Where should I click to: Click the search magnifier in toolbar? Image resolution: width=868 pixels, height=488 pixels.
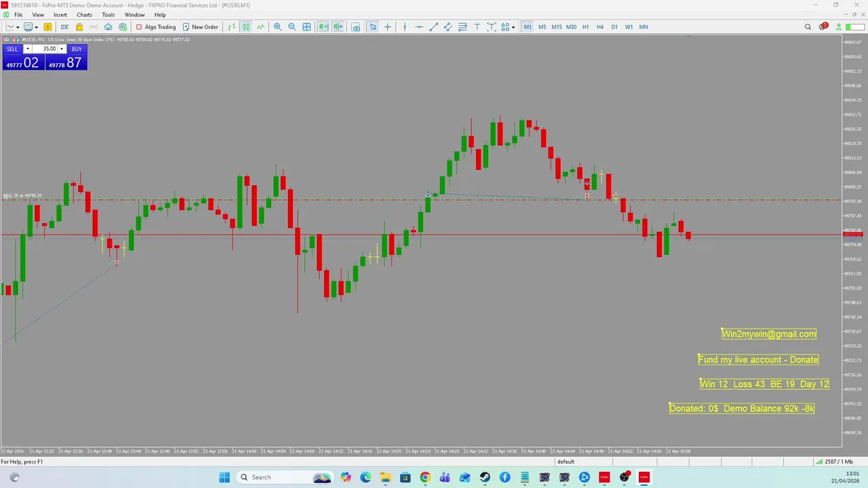click(808, 27)
